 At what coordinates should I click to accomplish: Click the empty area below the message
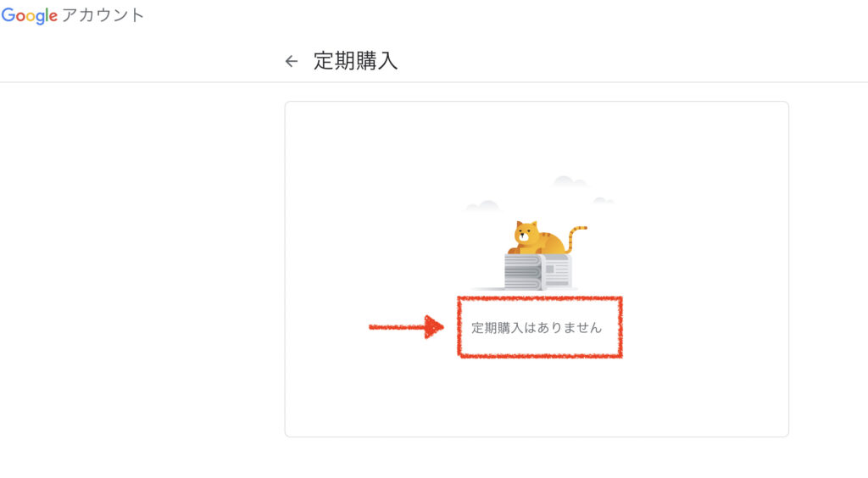pyautogui.click(x=537, y=397)
